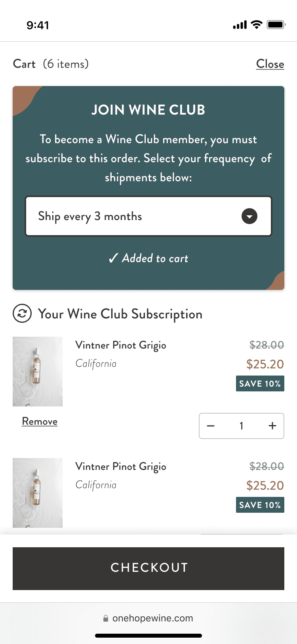Tap the Wi-Fi icon in status bar
The image size is (297, 644).
click(257, 25)
